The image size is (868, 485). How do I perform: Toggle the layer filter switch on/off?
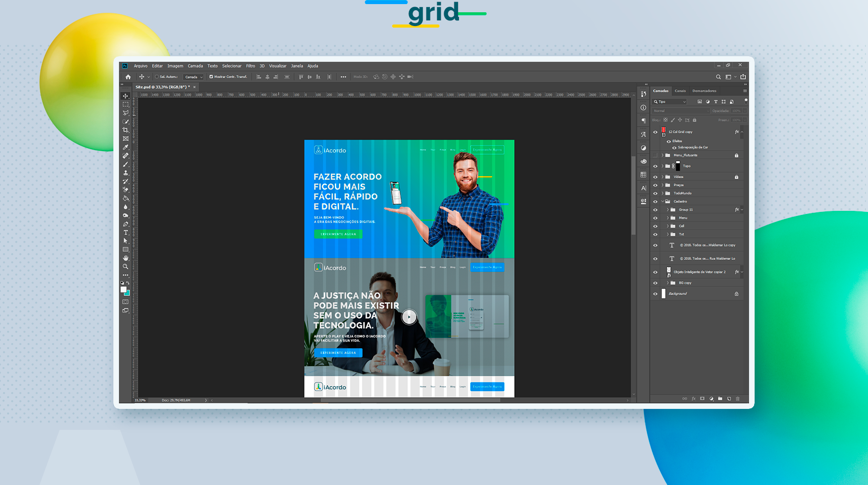click(746, 101)
